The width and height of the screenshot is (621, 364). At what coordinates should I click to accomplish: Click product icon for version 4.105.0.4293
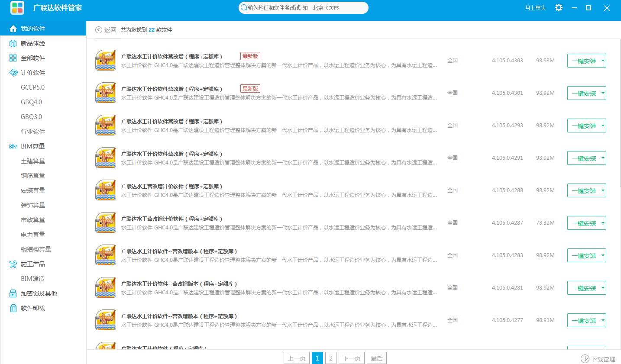(106, 125)
